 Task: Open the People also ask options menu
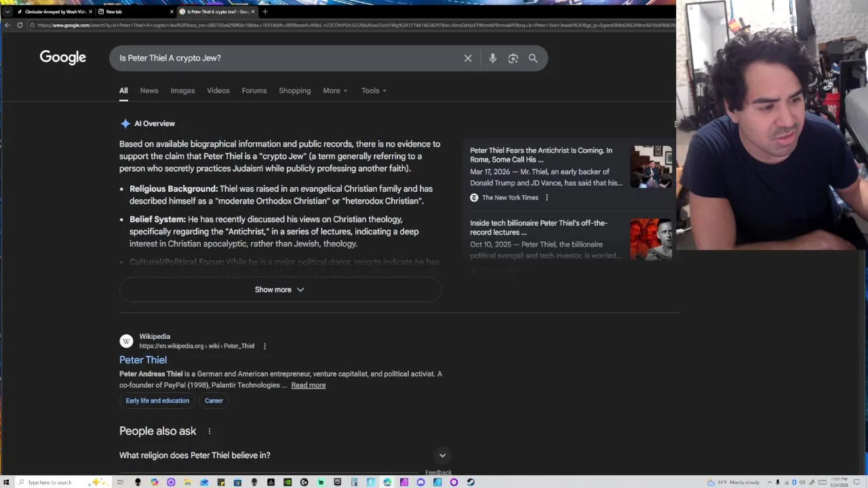pos(210,431)
